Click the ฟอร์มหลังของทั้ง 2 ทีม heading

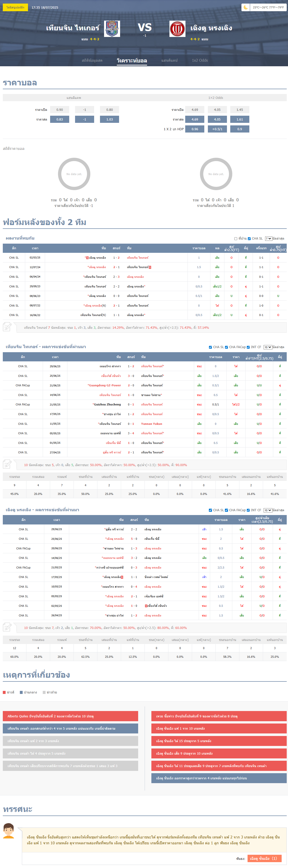point(45,222)
